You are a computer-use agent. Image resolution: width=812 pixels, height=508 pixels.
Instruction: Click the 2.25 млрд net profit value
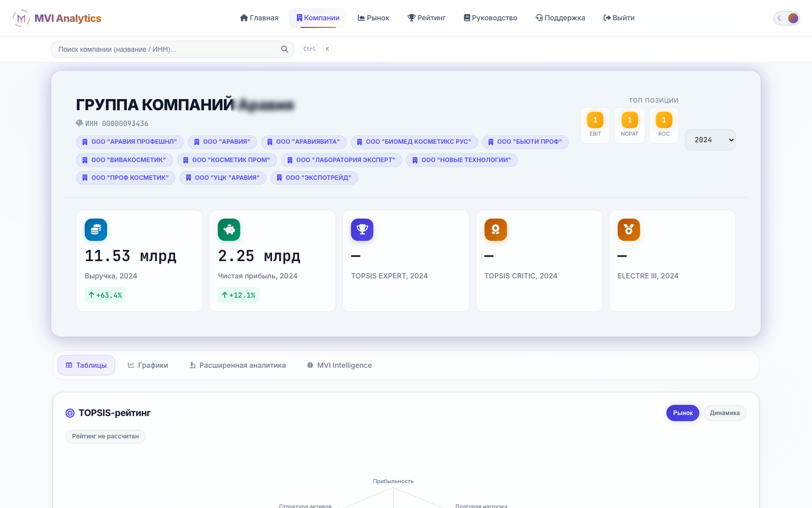tap(259, 256)
